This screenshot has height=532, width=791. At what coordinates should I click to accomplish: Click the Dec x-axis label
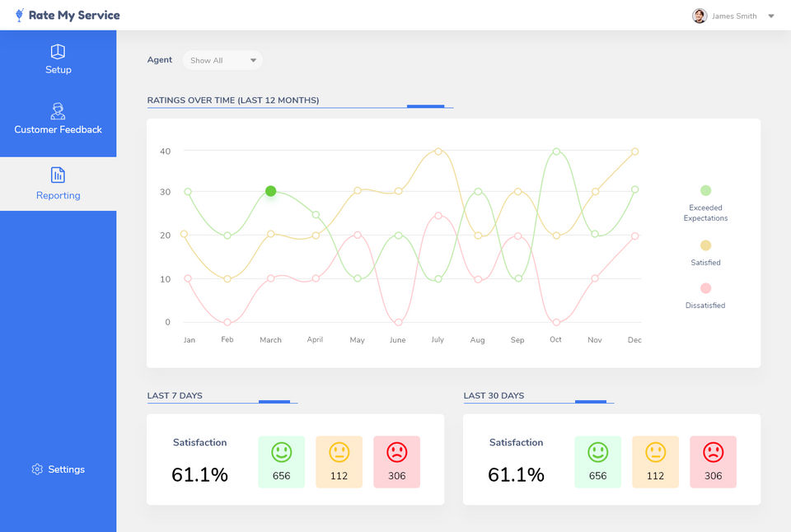[x=634, y=340]
